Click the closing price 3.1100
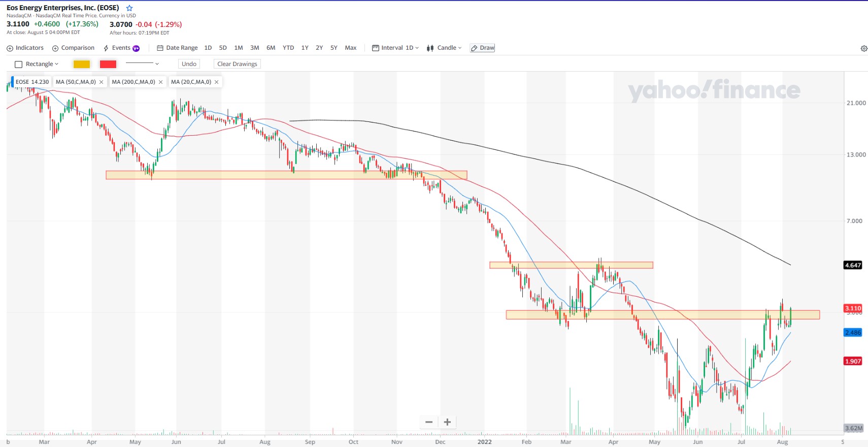Viewport: 868px width, 447px height. click(x=18, y=24)
